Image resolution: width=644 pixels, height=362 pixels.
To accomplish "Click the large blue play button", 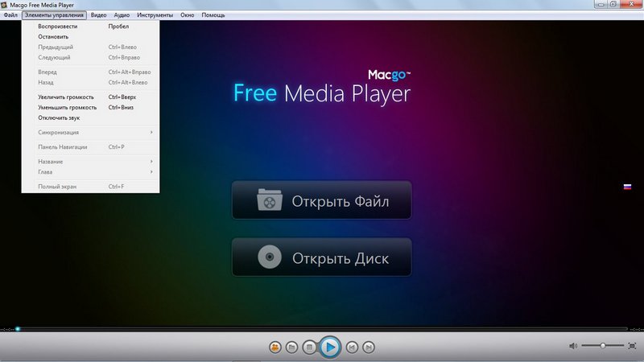I will click(x=330, y=348).
